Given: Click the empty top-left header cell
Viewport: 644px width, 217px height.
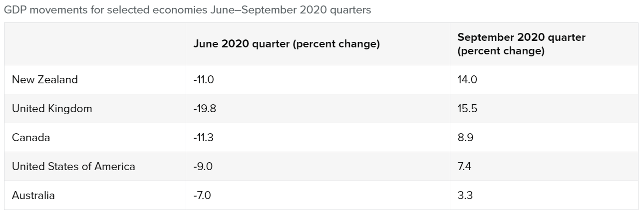Looking at the screenshot, I should [x=95, y=44].
